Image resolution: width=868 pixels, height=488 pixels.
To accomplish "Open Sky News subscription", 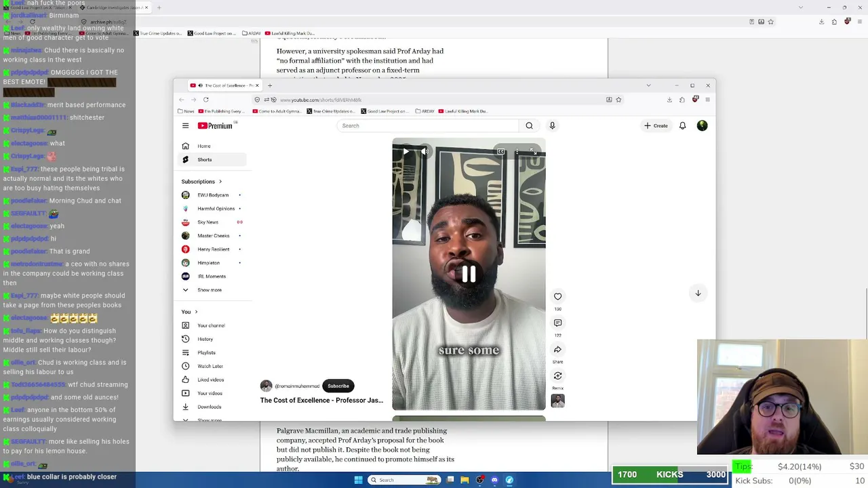I will pyautogui.click(x=212, y=222).
